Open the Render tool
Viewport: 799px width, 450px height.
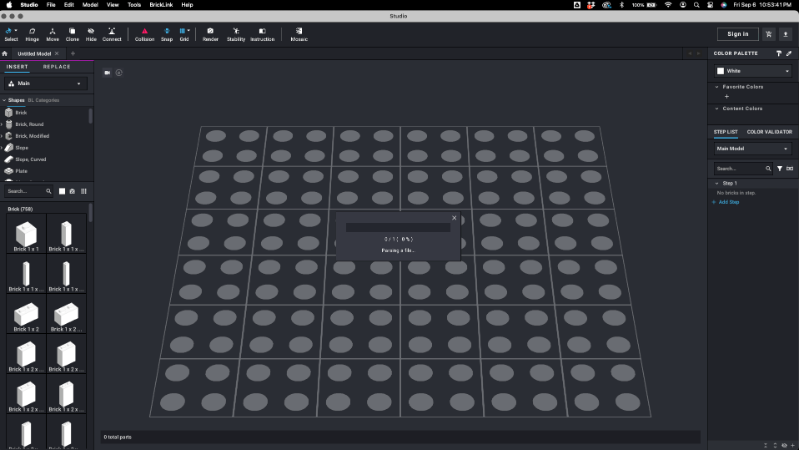tap(210, 33)
